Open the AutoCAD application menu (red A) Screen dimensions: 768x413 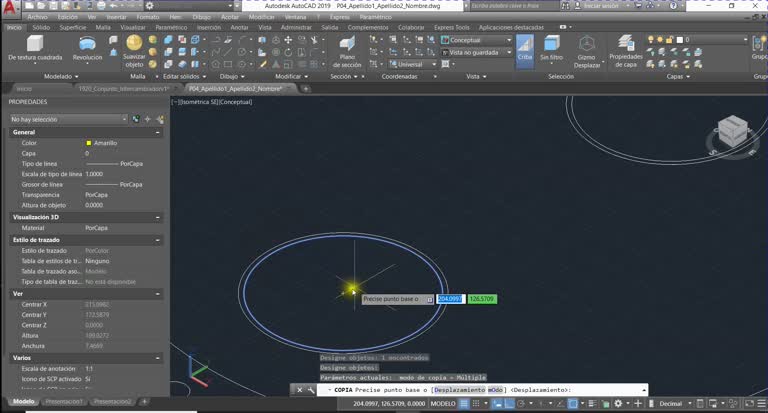(x=10, y=7)
